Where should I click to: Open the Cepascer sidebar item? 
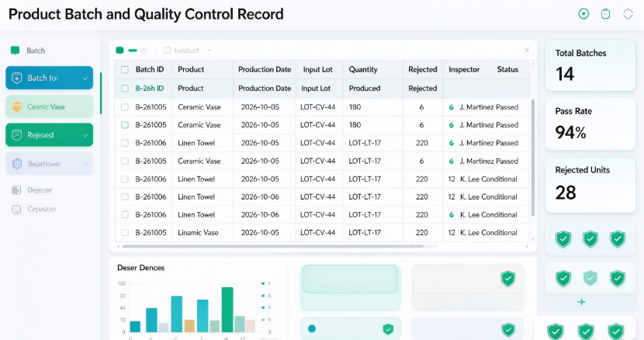[34, 210]
